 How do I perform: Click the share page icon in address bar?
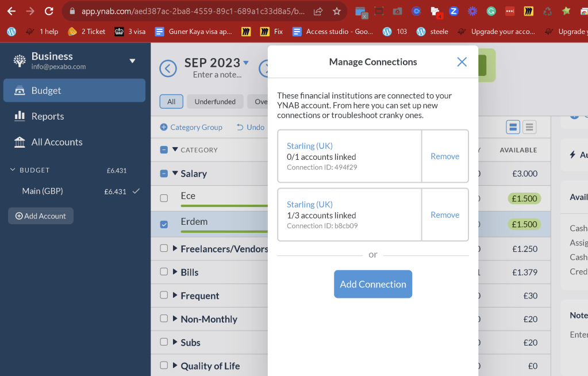pyautogui.click(x=318, y=11)
